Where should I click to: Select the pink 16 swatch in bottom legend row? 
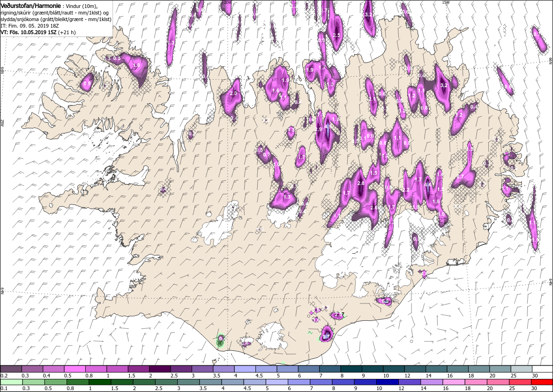(454, 382)
